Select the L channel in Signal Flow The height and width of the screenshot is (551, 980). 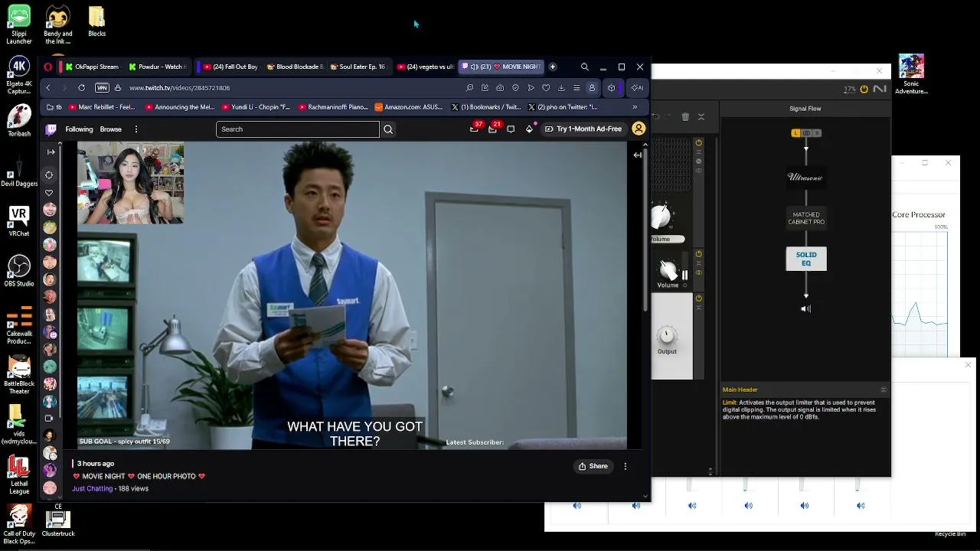pyautogui.click(x=795, y=133)
